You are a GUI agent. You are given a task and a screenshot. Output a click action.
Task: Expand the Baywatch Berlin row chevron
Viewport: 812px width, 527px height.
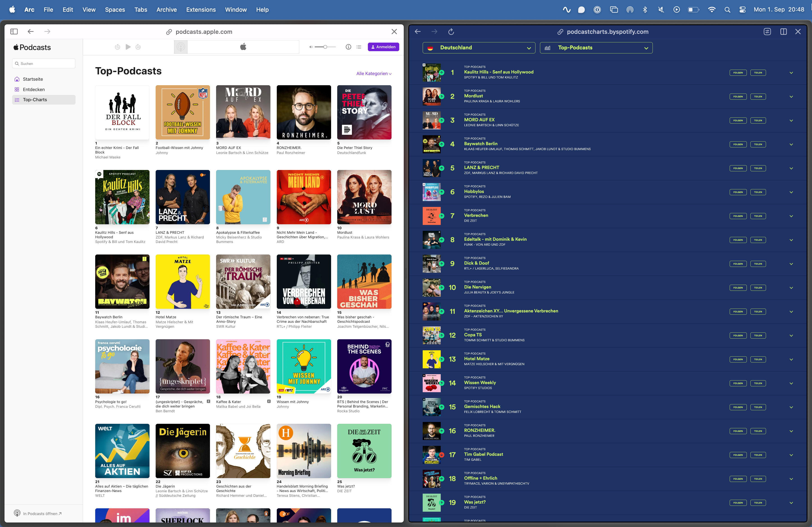[791, 144]
